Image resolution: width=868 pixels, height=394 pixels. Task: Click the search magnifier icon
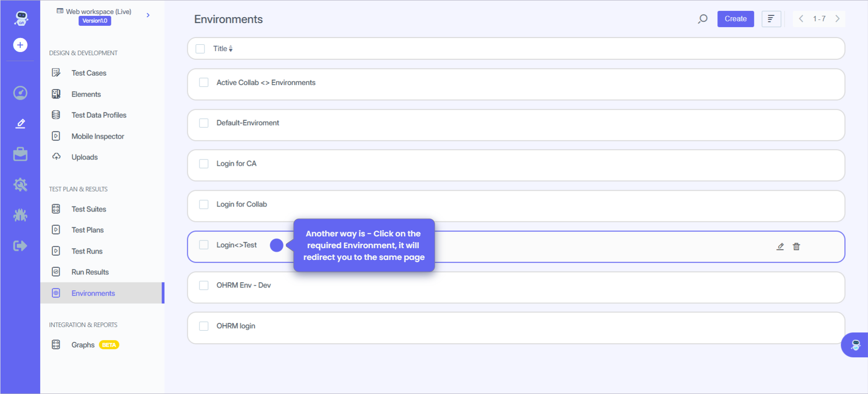[x=702, y=19]
